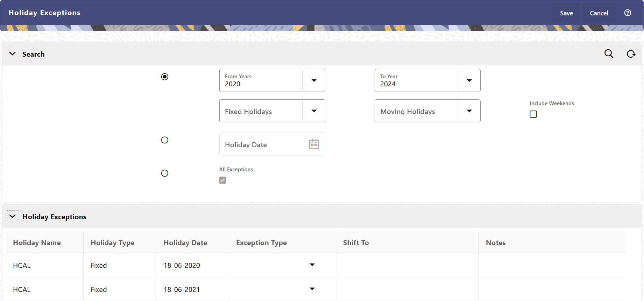Select the All Exceptions radio button
644x301 pixels.
(x=165, y=173)
